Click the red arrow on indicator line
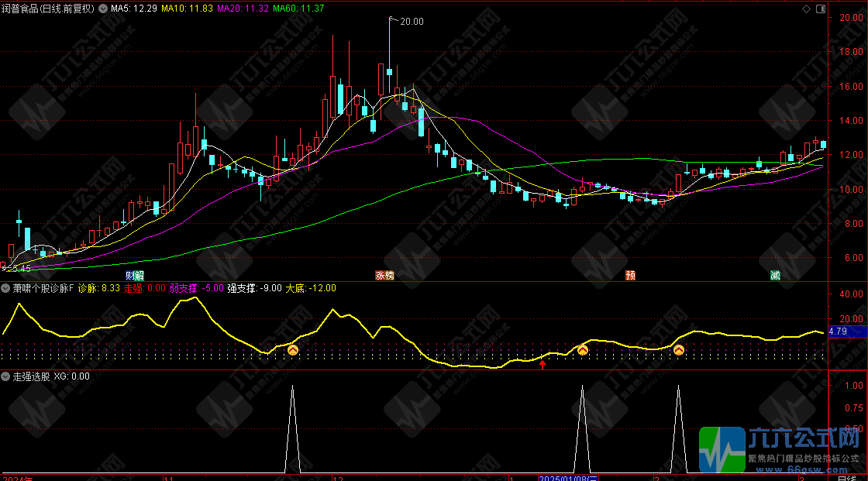The image size is (868, 481). pos(542,364)
